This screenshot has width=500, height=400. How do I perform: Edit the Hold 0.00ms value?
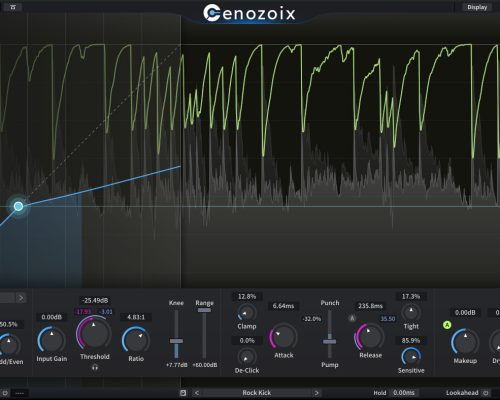point(404,393)
